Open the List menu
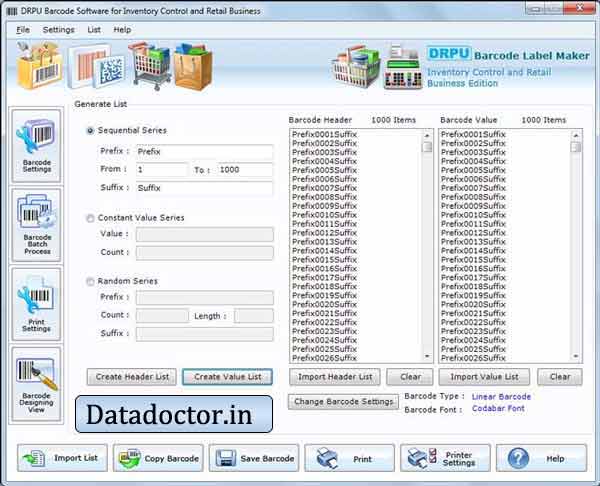Viewport: 600px width, 486px height. [x=94, y=30]
